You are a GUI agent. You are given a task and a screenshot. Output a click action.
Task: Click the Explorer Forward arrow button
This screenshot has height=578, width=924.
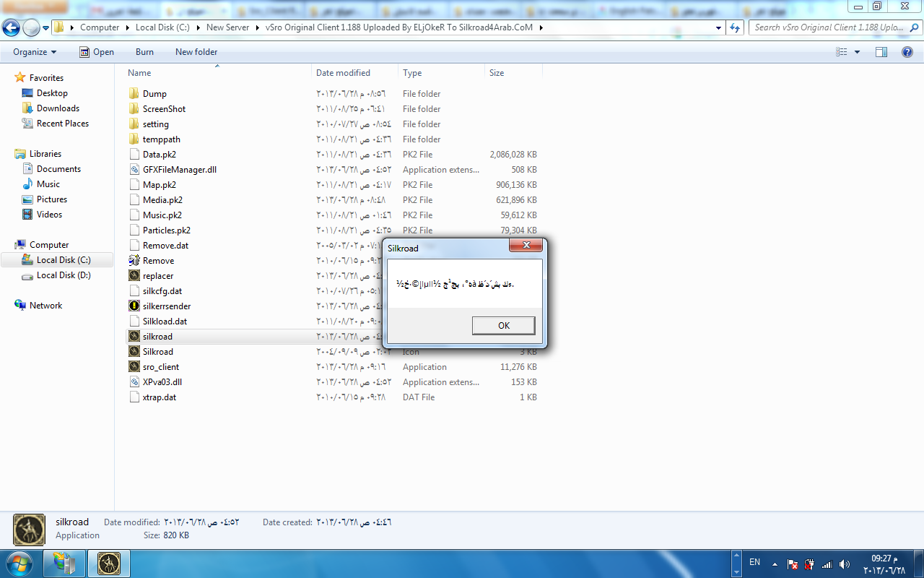31,27
